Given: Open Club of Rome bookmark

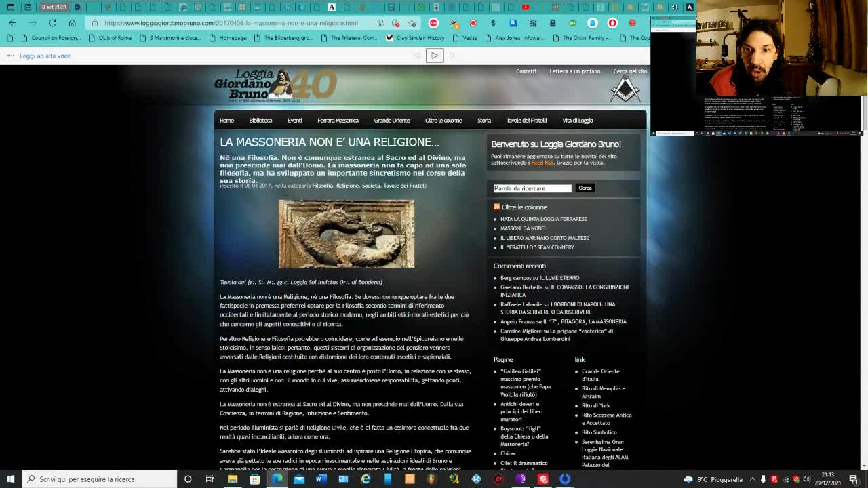Looking at the screenshot, I should pyautogui.click(x=110, y=38).
